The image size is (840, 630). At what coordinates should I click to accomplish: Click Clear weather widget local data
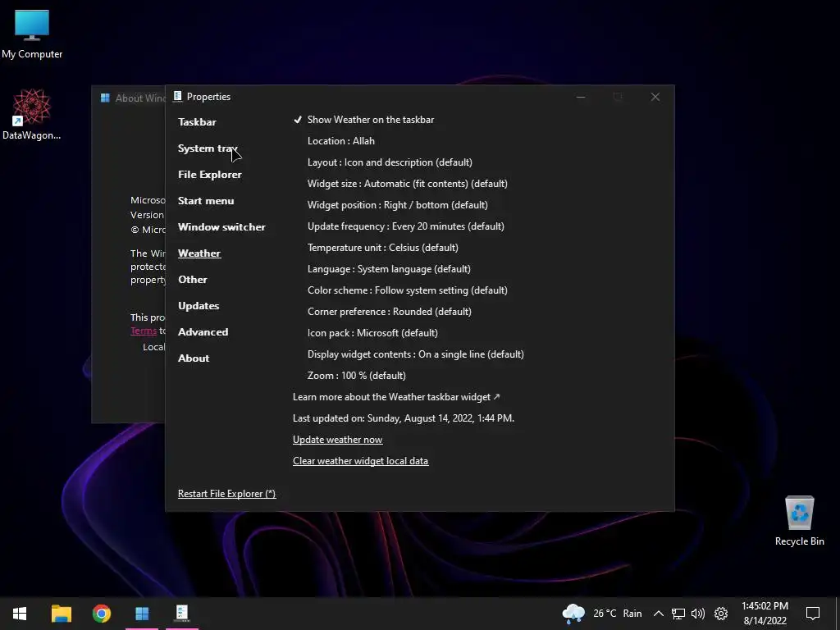[361, 461]
